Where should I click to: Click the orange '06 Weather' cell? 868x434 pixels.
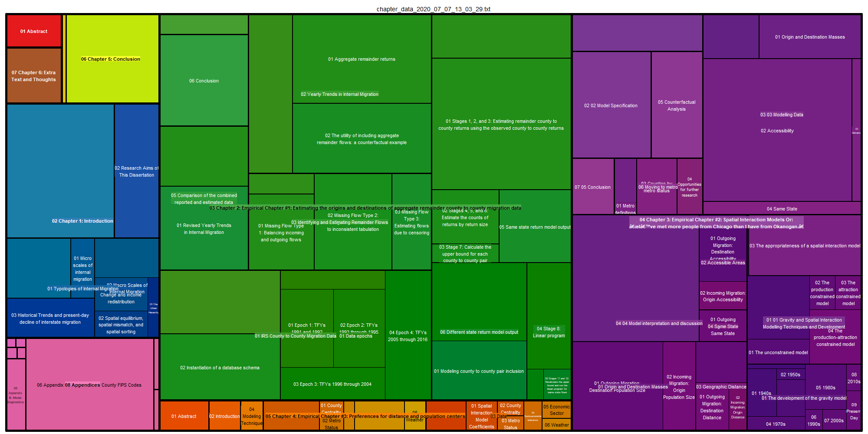coord(557,425)
